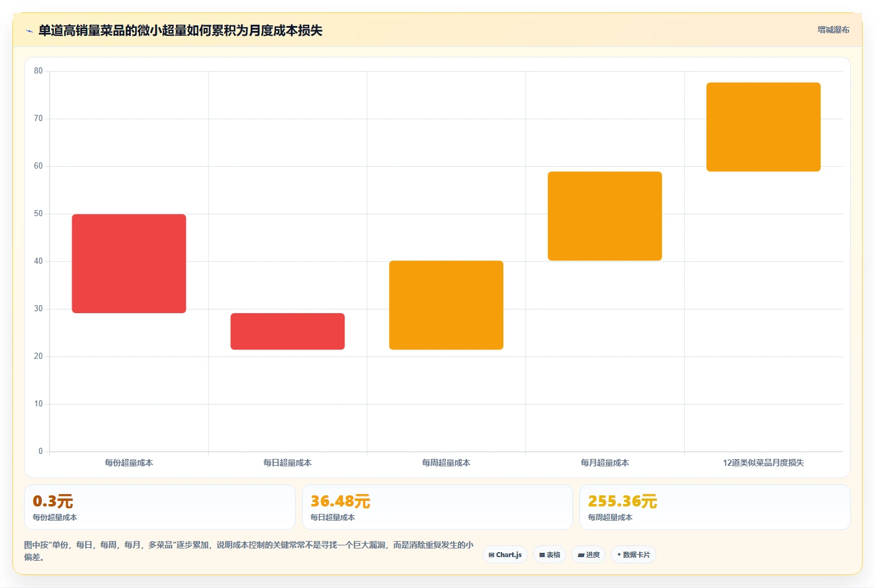Select the orange 每月超量成本 bar
Viewport: 875px width, 588px height.
605,216
